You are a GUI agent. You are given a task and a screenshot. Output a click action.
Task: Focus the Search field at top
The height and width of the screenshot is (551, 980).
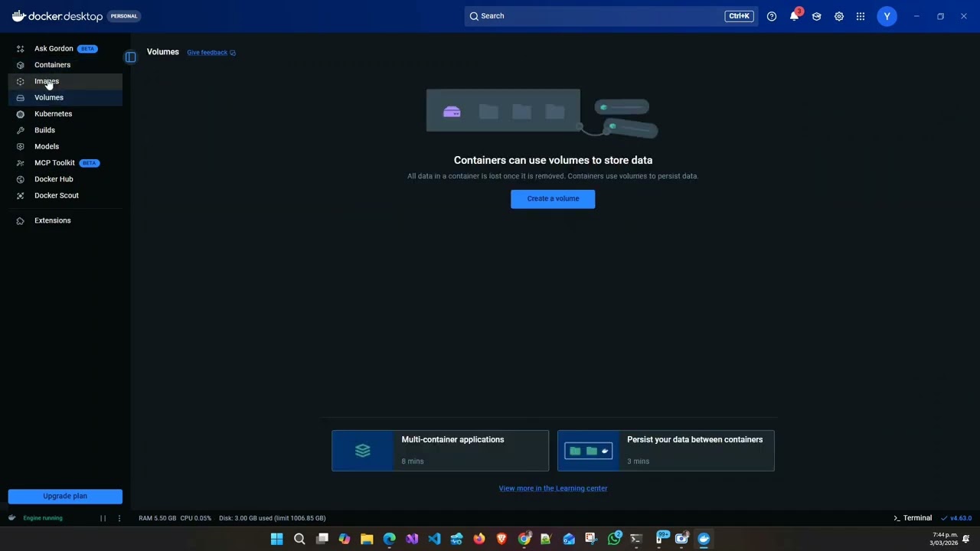tap(611, 16)
